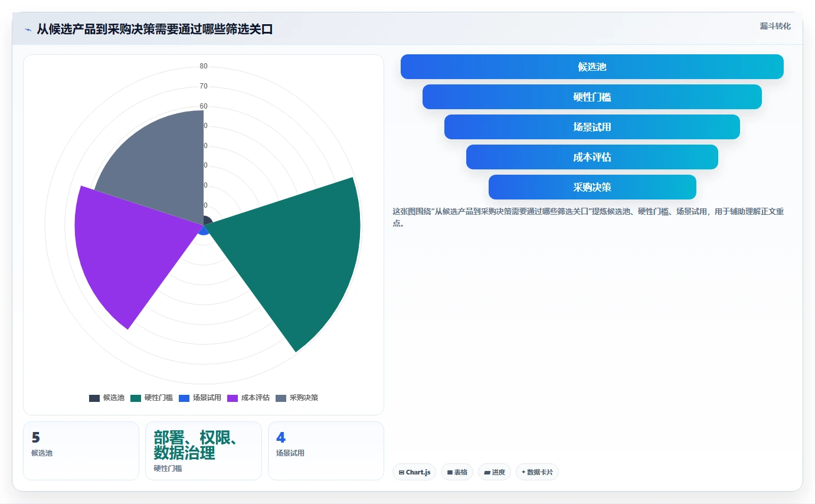Open the 表格 tag chip
Viewport: 815px width, 504px height.
pos(457,472)
